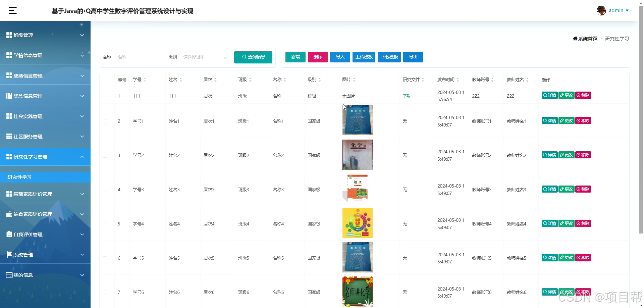Open the 基础素质评价管理 menu
Viewport: 644px width, 308px height.
[45, 194]
